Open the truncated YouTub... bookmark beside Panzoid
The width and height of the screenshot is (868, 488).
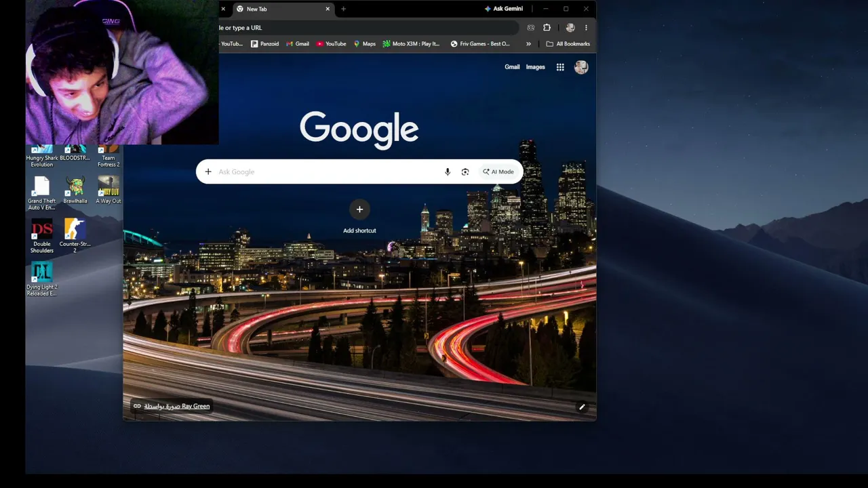click(x=231, y=44)
